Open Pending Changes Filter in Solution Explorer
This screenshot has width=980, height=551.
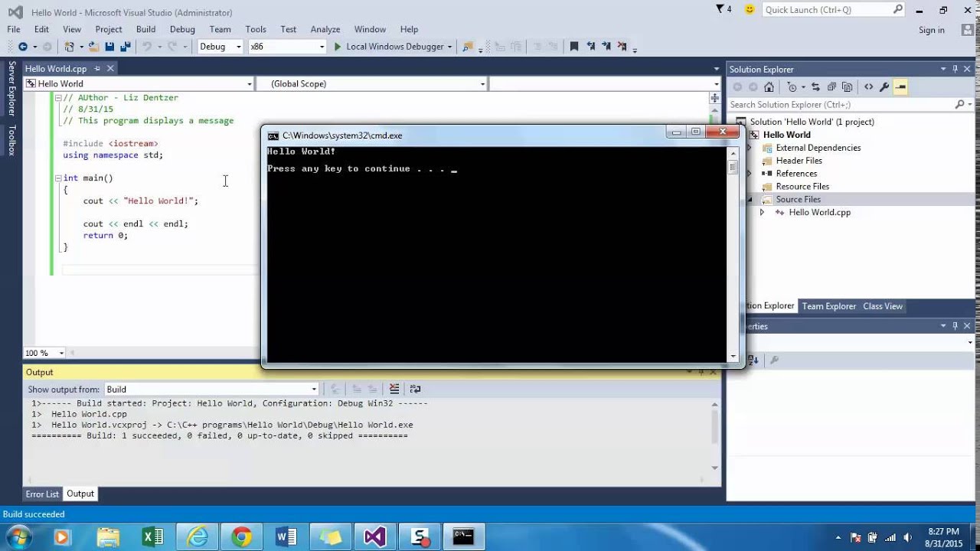pyautogui.click(x=793, y=87)
